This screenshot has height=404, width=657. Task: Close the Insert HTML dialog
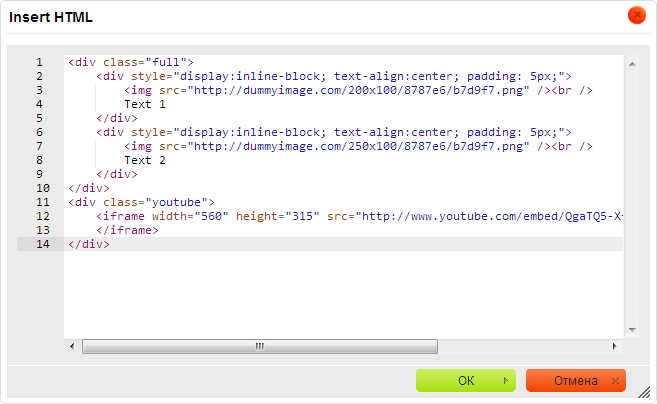[636, 16]
